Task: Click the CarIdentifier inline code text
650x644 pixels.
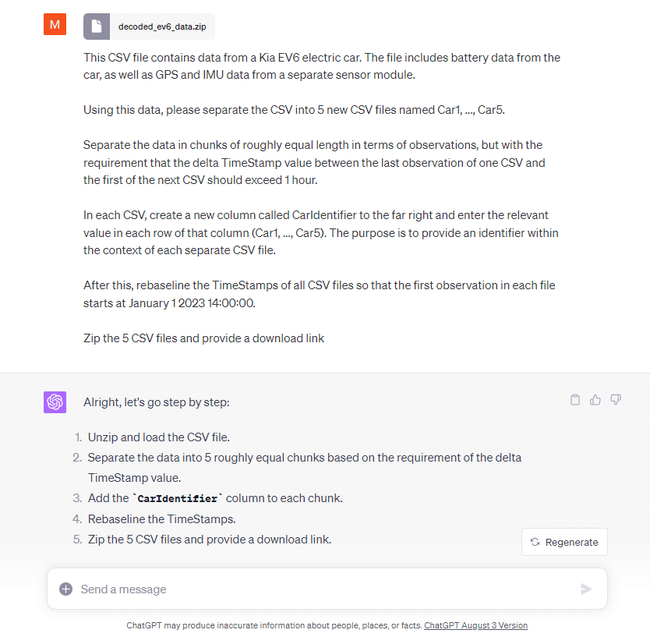Action: pos(178,498)
